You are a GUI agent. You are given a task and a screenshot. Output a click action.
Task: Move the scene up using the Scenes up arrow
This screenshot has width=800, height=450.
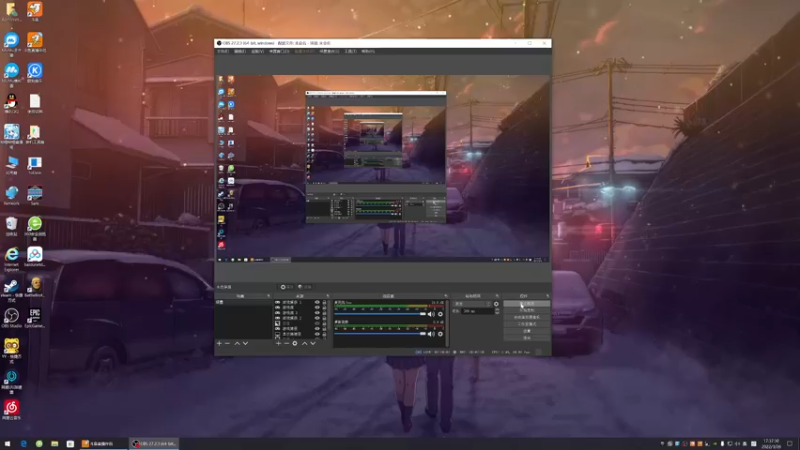237,343
